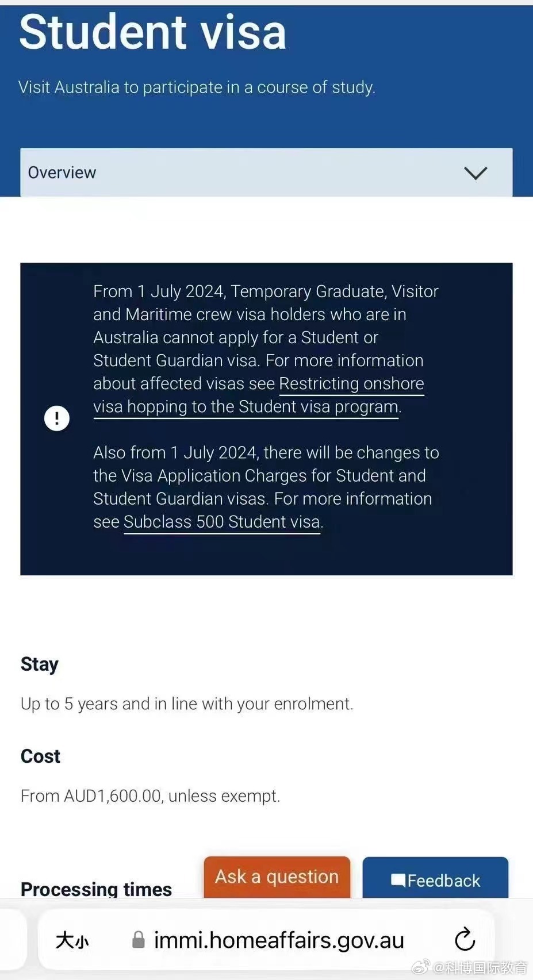Select the Cost section heading

point(40,756)
